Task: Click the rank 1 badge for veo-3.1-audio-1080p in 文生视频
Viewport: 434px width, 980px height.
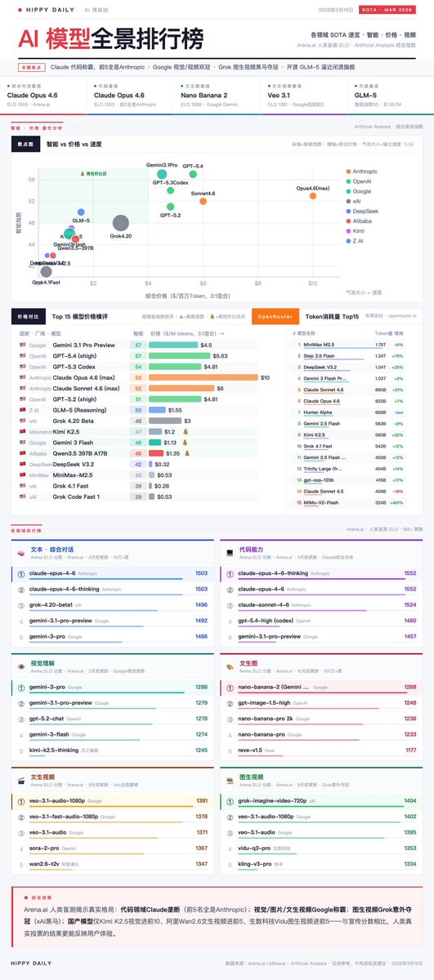Action: pos(22,801)
